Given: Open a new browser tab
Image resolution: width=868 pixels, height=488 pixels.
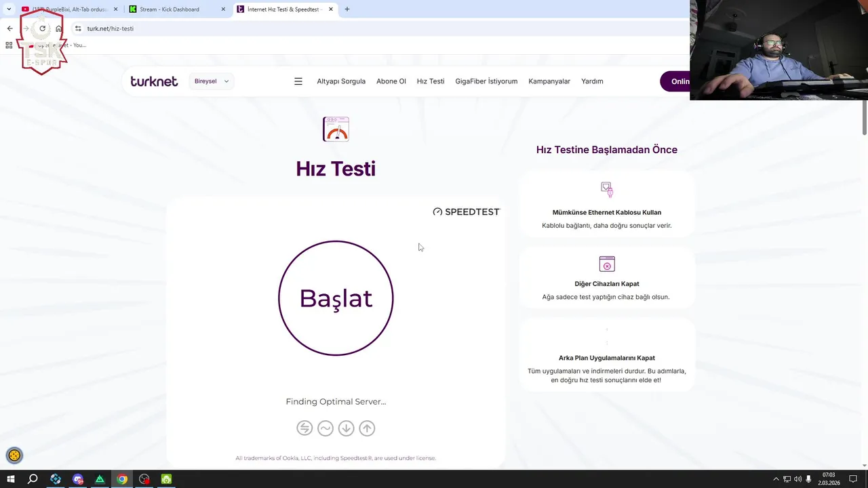Looking at the screenshot, I should tap(347, 9).
